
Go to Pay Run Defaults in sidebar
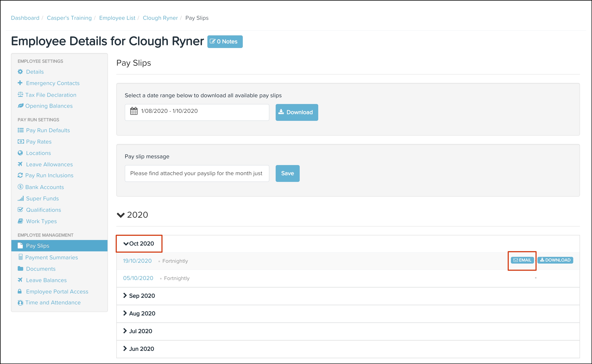48,130
